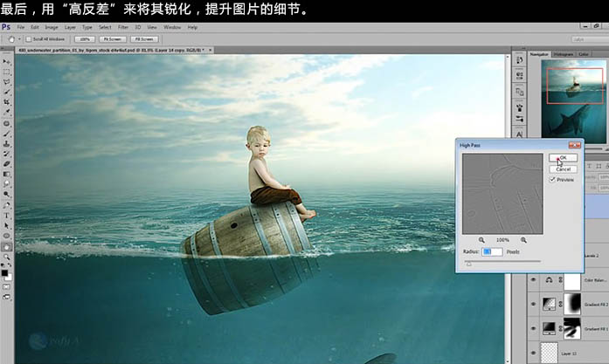609x364 pixels.
Task: Zoom in on High Pass preview
Action: click(x=523, y=240)
